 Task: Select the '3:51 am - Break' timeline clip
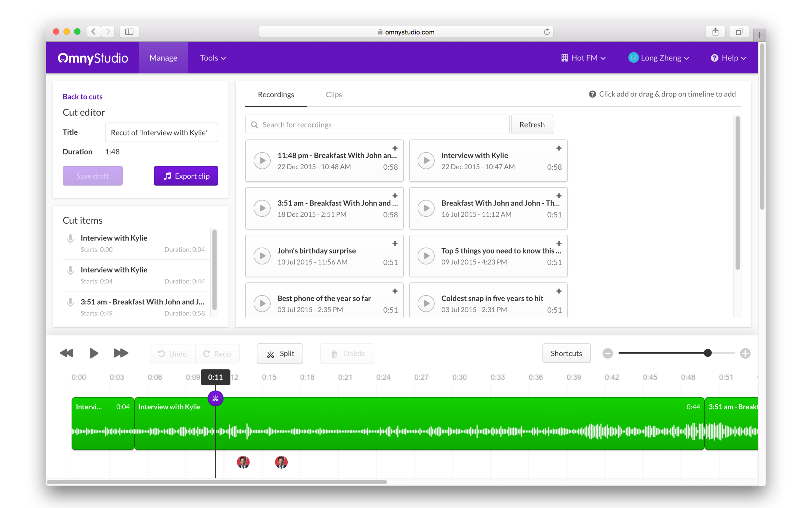(731, 424)
